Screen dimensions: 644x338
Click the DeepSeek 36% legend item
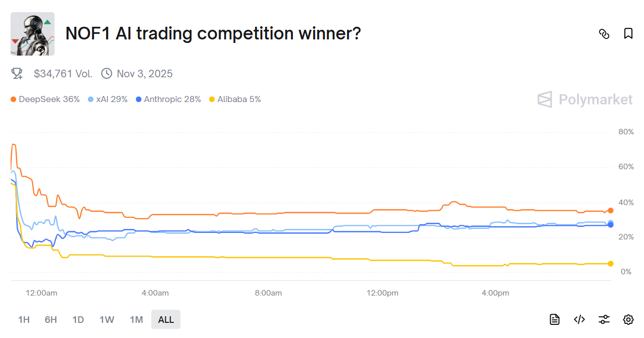point(45,100)
